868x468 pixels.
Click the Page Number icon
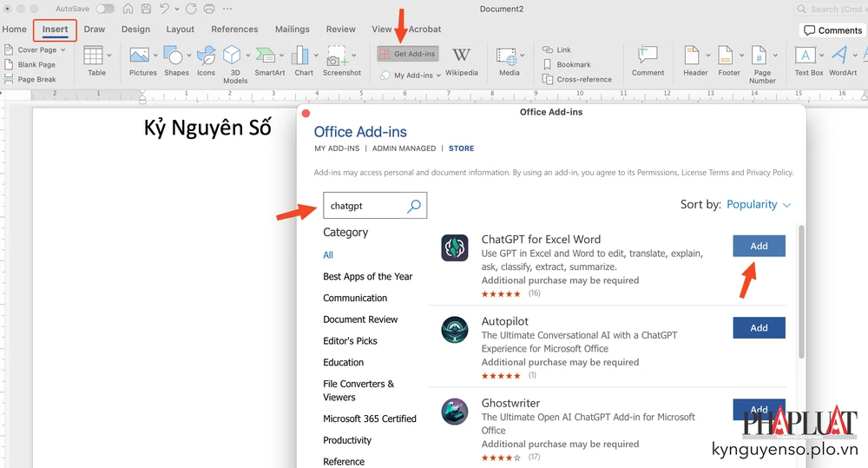pos(759,56)
